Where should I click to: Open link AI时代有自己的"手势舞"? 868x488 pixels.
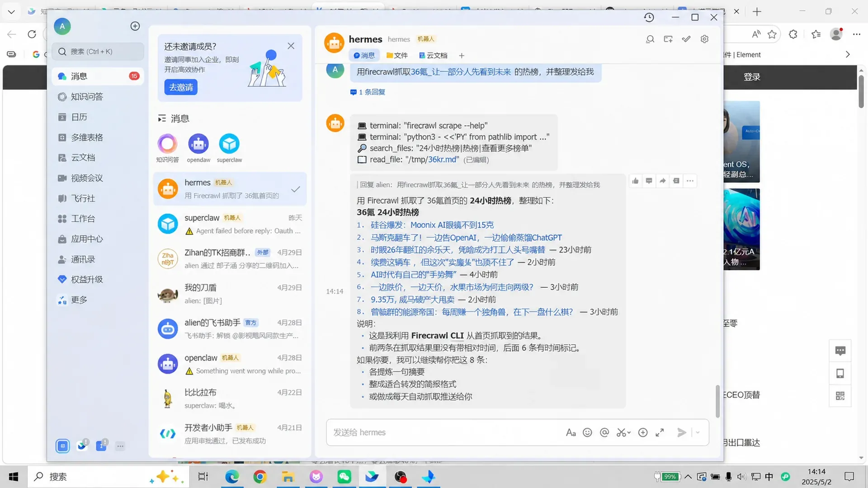pos(413,275)
